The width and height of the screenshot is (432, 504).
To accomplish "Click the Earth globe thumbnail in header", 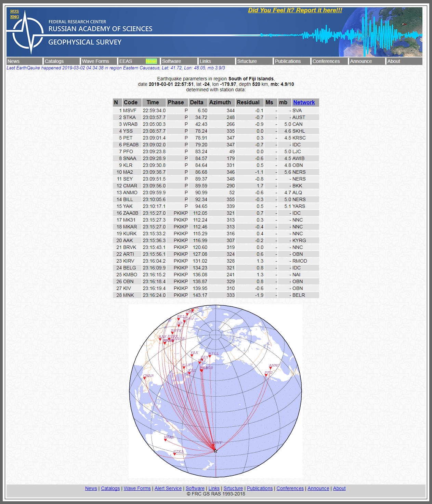I will pos(380,32).
